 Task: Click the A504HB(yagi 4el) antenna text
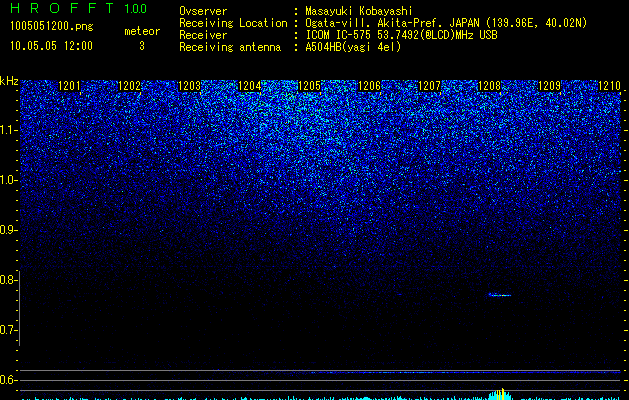pyautogui.click(x=353, y=47)
